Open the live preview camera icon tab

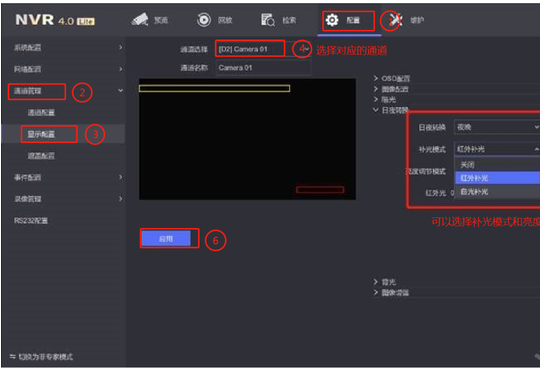pyautogui.click(x=140, y=20)
